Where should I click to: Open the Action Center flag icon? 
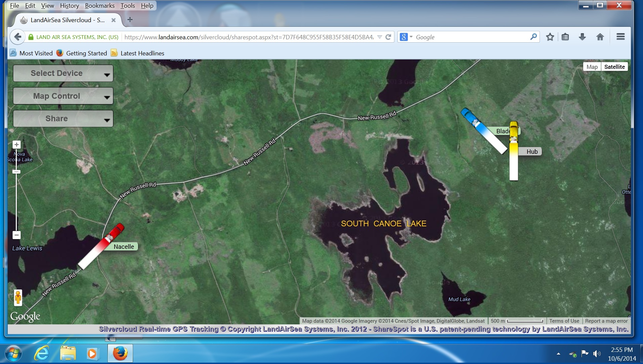[585, 353]
